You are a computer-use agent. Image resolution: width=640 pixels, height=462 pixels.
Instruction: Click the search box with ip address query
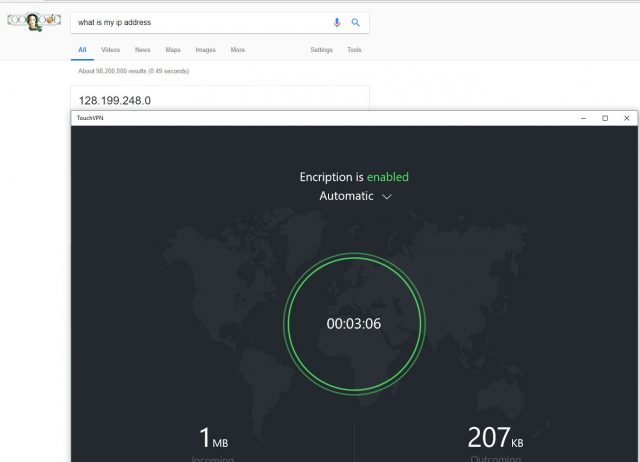coord(220,22)
